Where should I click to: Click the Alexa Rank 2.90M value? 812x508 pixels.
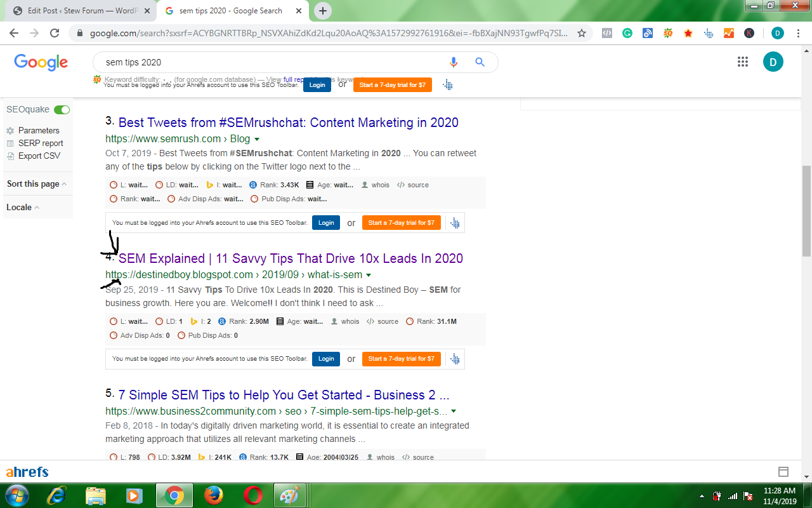click(x=258, y=321)
